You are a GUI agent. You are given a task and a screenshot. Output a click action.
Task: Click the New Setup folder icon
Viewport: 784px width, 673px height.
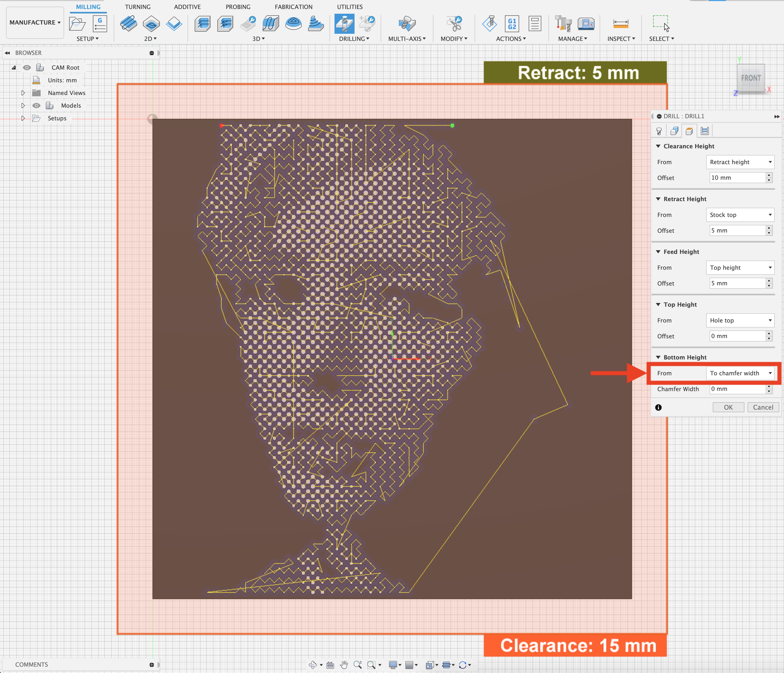[x=77, y=23]
